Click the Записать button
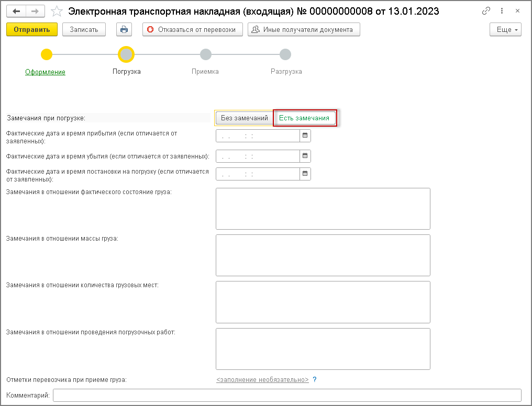532x406 pixels. [x=84, y=29]
